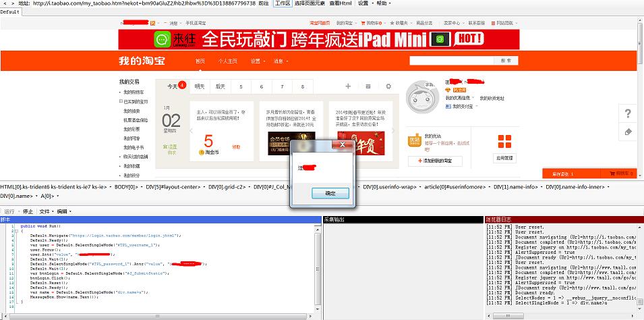644x320 pixels.
Task: Click the 来往 green chat logo in banner
Action: [163, 39]
